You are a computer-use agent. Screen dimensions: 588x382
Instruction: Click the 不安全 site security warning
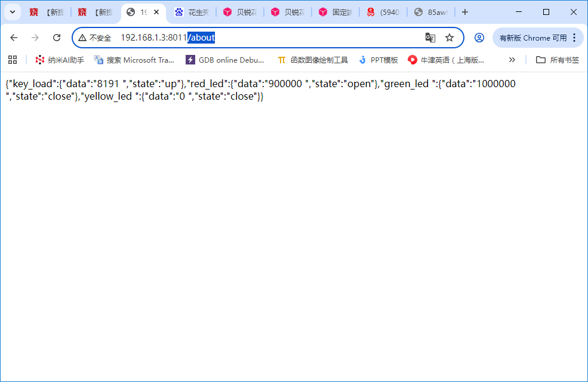[94, 38]
